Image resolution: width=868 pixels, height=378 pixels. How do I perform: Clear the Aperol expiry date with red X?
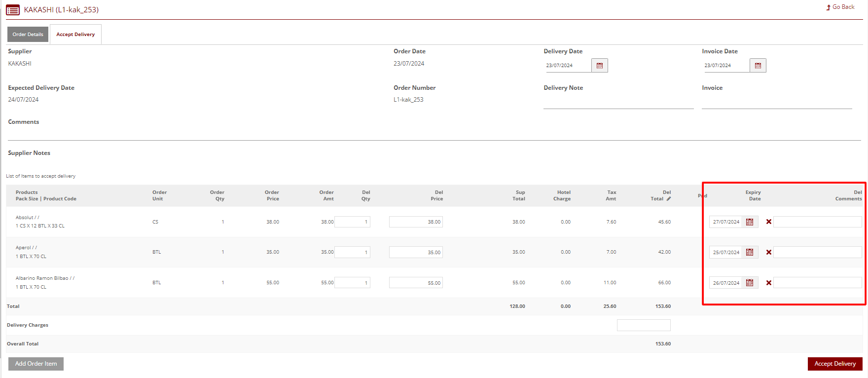pos(768,252)
